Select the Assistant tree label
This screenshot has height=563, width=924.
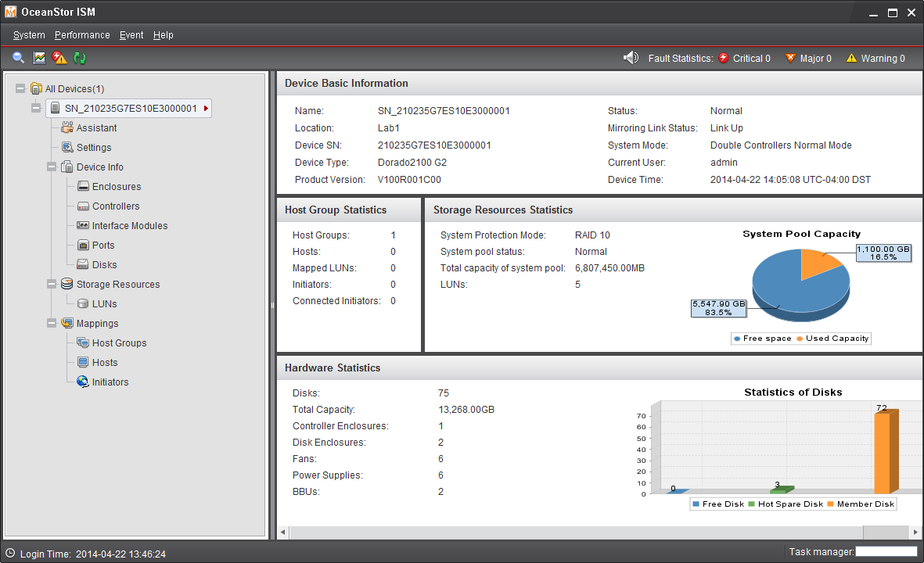point(97,127)
